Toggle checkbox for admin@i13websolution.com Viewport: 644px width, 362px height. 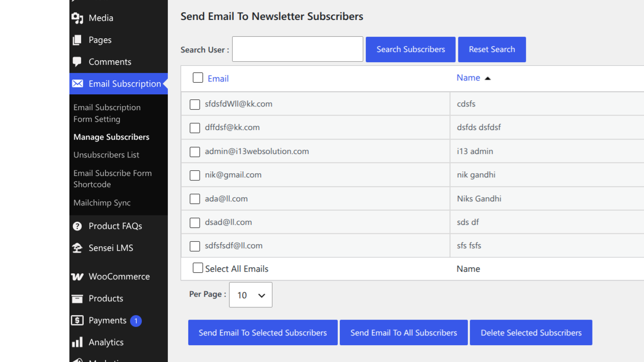[x=195, y=152]
